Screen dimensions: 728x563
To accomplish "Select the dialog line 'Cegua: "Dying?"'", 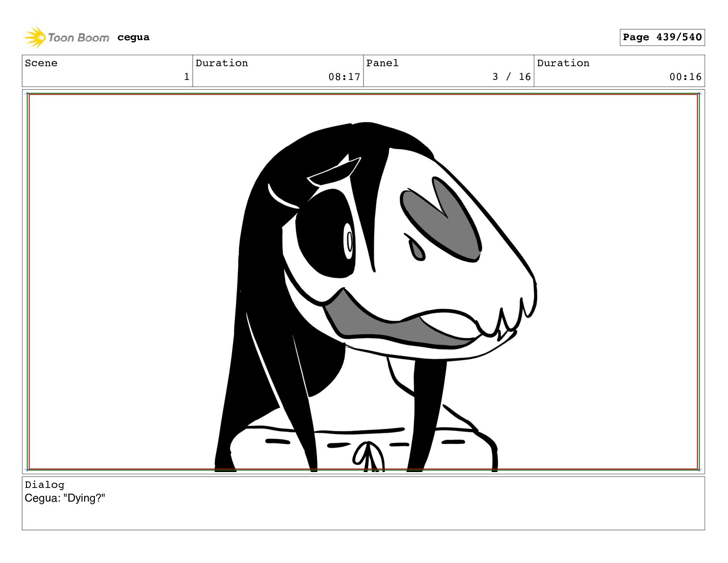I will pyautogui.click(x=65, y=498).
